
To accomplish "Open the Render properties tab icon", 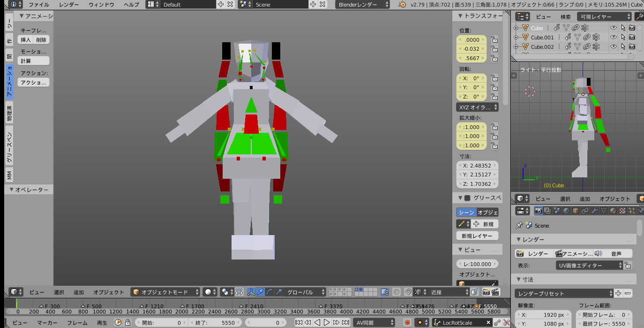I will [539, 211].
